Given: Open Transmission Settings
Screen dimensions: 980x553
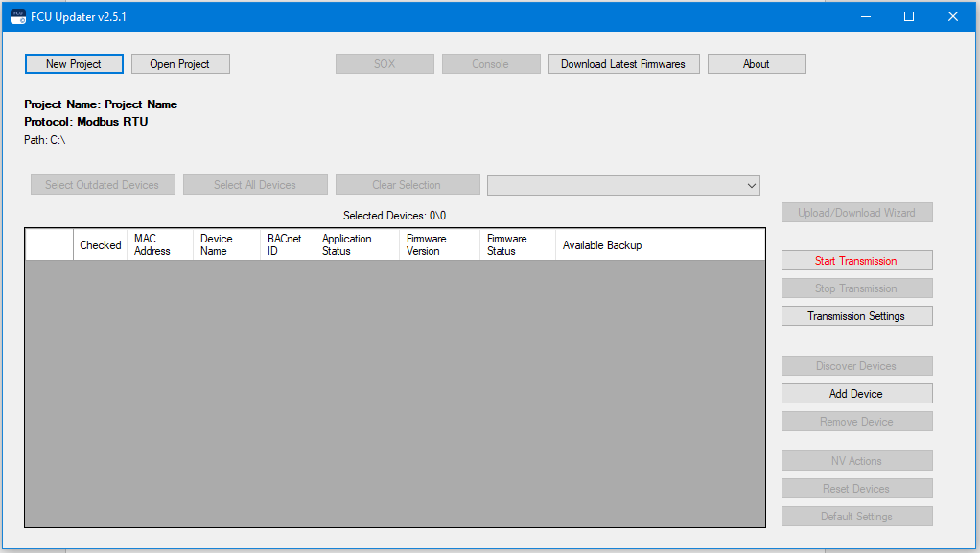Looking at the screenshot, I should (x=856, y=316).
